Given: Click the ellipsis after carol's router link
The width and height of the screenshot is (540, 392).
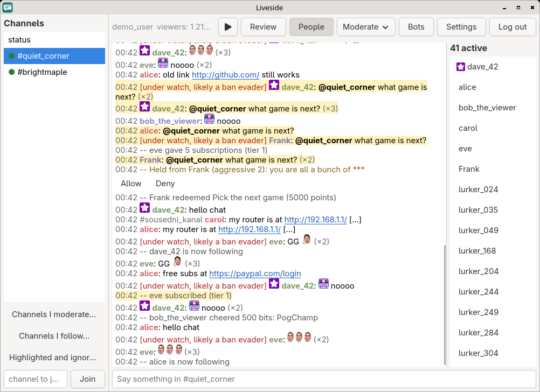Looking at the screenshot, I should point(355,220).
